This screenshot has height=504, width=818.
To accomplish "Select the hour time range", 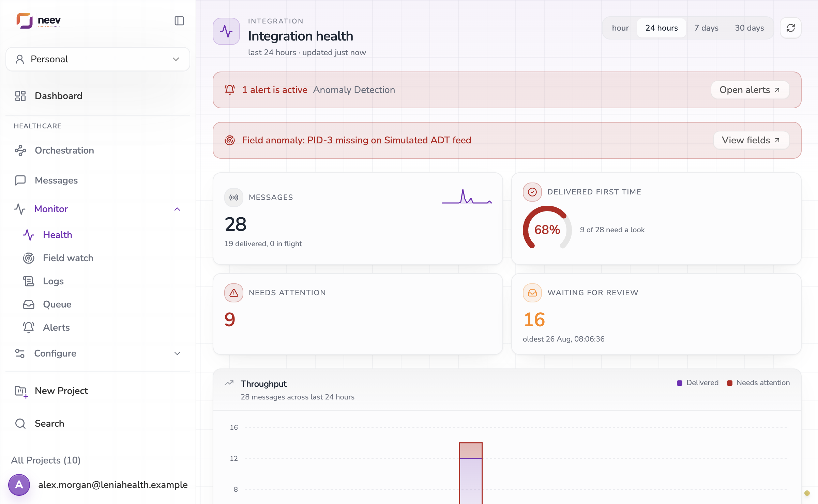I will [620, 28].
